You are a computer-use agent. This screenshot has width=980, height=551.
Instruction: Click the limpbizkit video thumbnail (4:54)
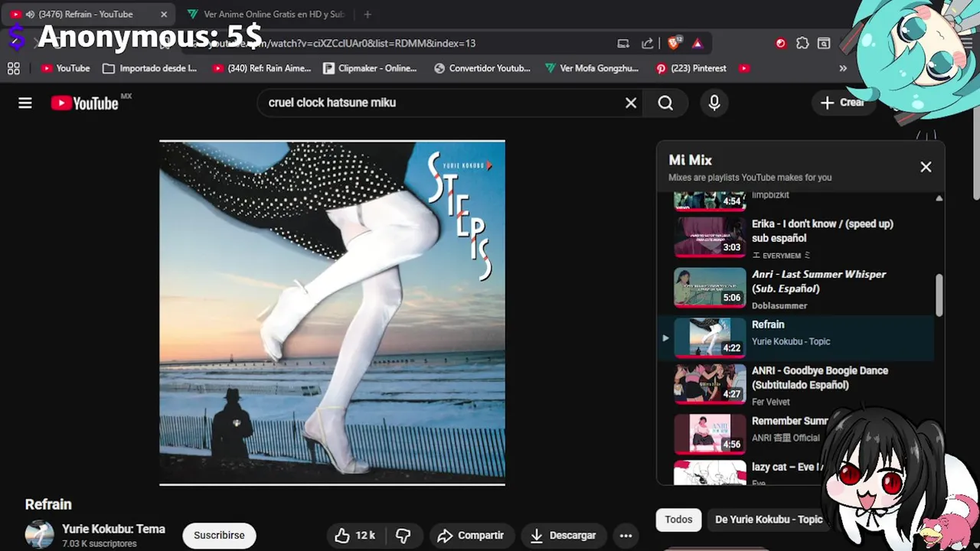tap(710, 201)
